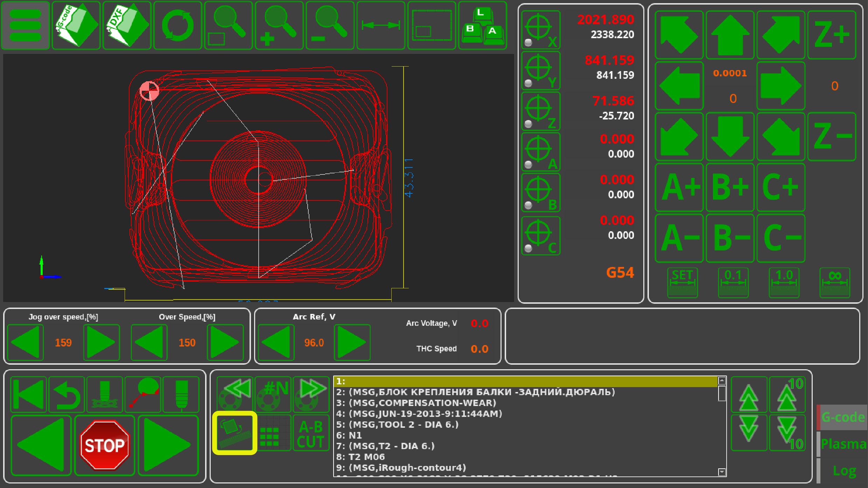This screenshot has width=868, height=488.
Task: Decrease the Arc Ref voltage value
Action: click(276, 342)
